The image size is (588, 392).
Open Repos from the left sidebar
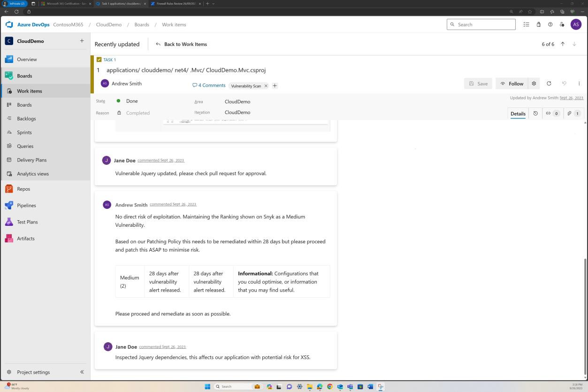(23, 189)
